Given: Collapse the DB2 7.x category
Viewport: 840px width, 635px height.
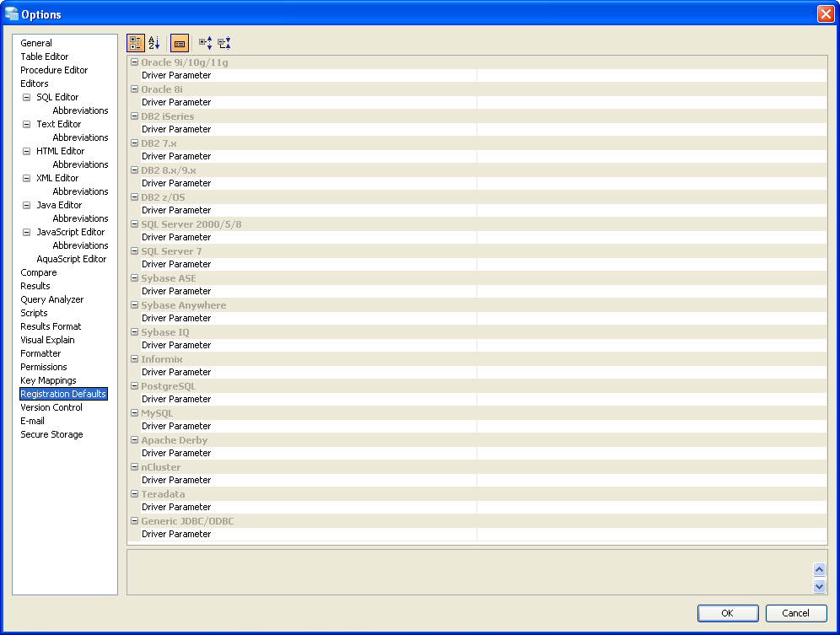Looking at the screenshot, I should (135, 143).
